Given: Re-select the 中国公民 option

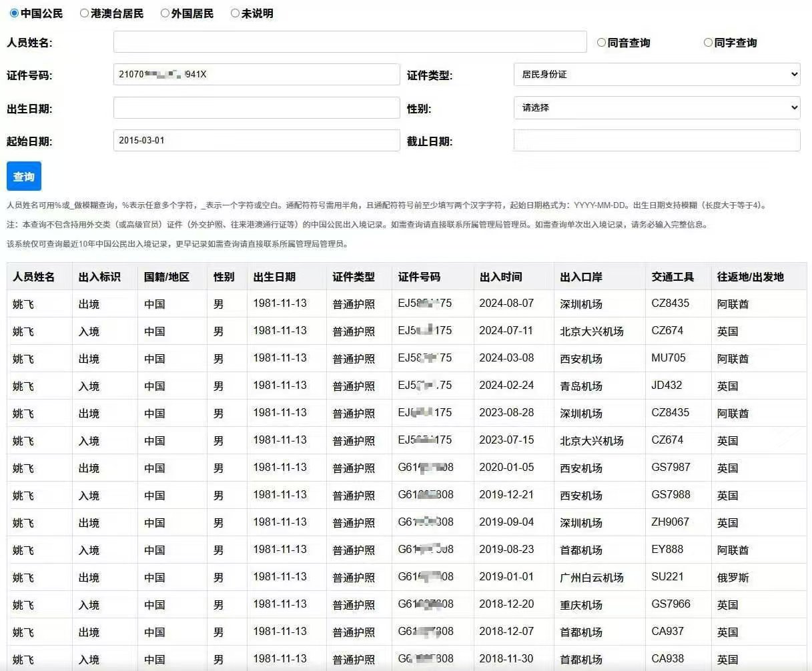Looking at the screenshot, I should [14, 13].
